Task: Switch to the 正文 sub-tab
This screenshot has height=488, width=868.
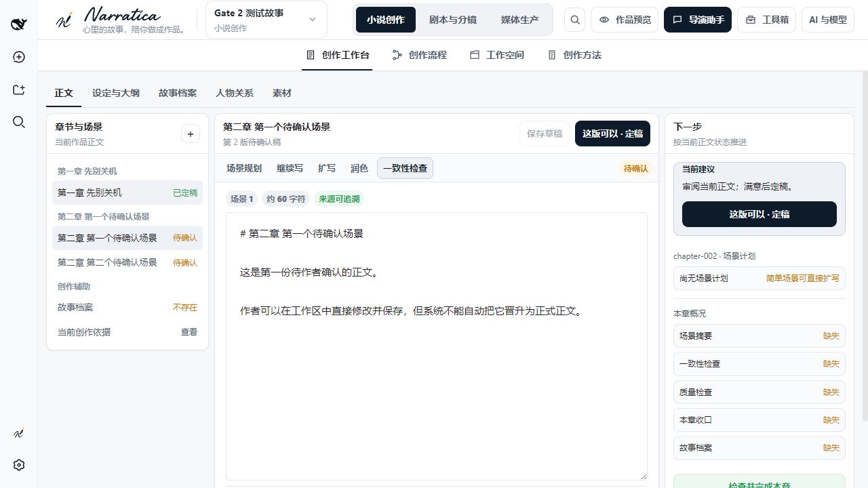Action: click(x=64, y=93)
